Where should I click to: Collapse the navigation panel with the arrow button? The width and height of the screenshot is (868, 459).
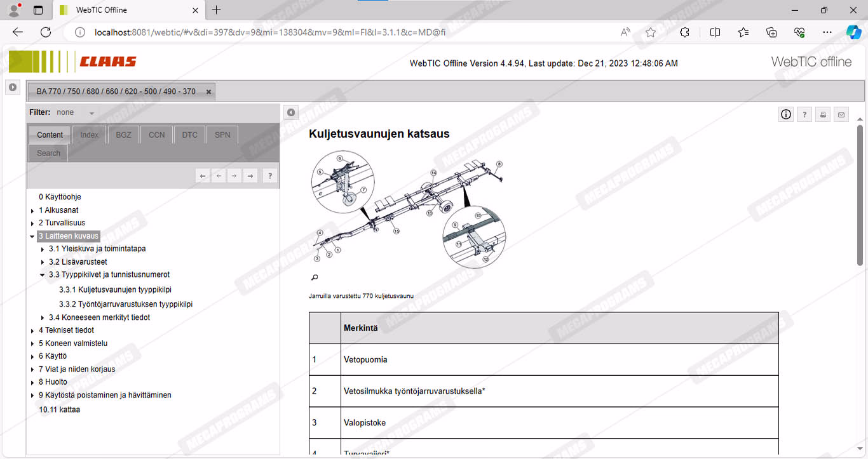[x=290, y=112]
